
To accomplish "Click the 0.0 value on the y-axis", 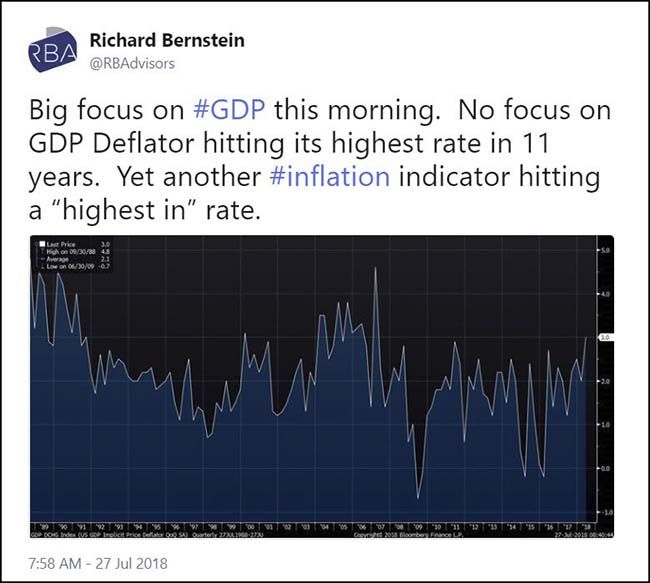I will [604, 468].
